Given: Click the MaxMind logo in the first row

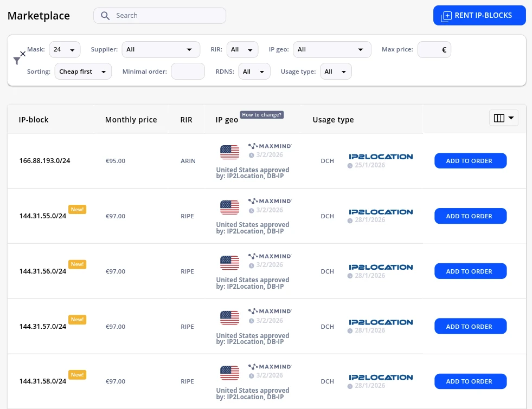Looking at the screenshot, I should pyautogui.click(x=270, y=146).
